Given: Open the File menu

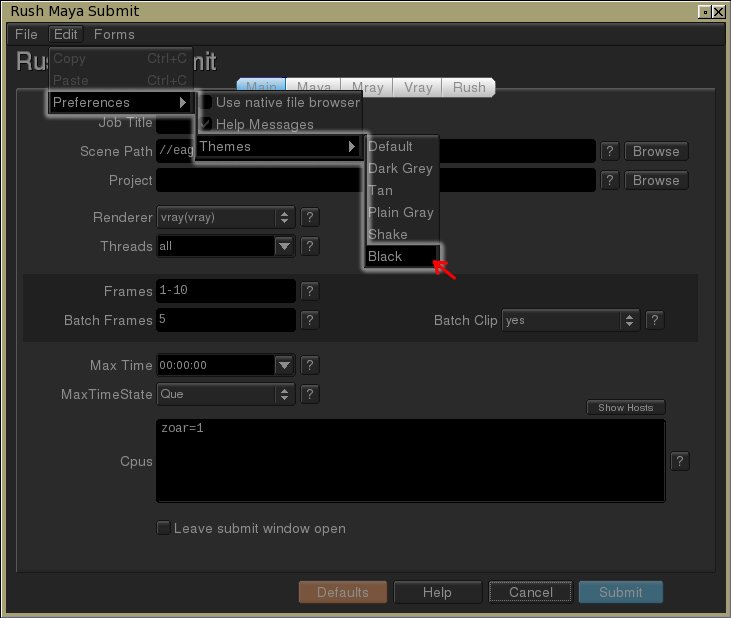Looking at the screenshot, I should 26,34.
